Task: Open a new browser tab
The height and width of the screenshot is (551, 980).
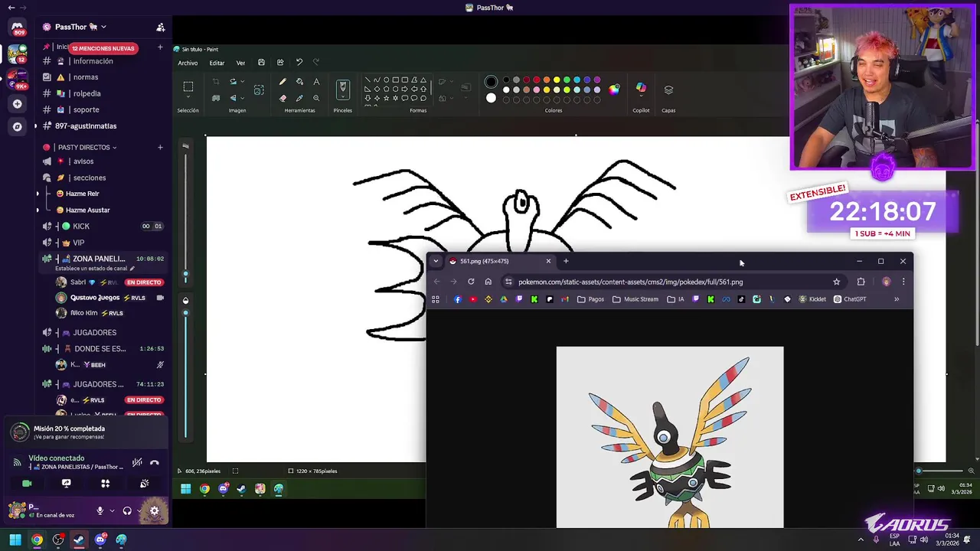Action: [x=566, y=261]
